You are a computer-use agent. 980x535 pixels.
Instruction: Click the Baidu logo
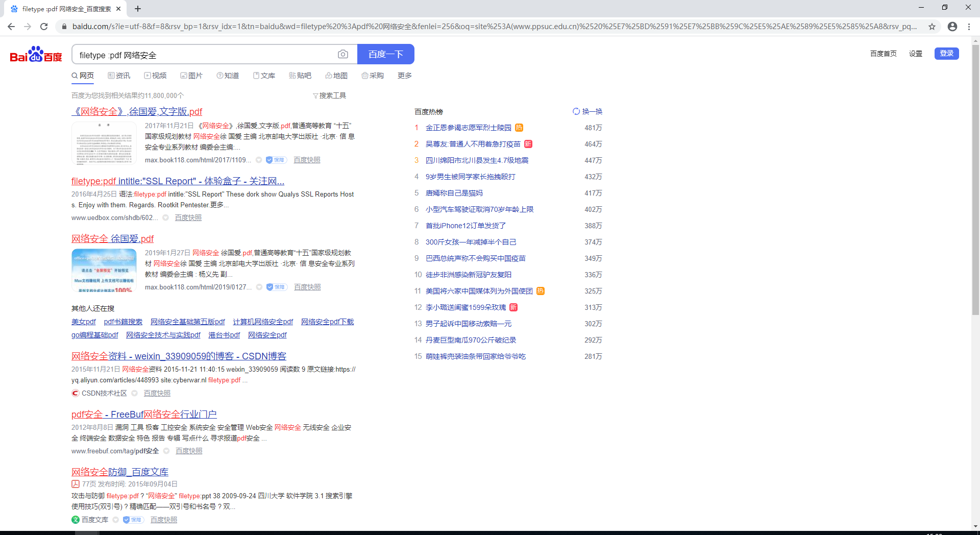click(x=36, y=55)
